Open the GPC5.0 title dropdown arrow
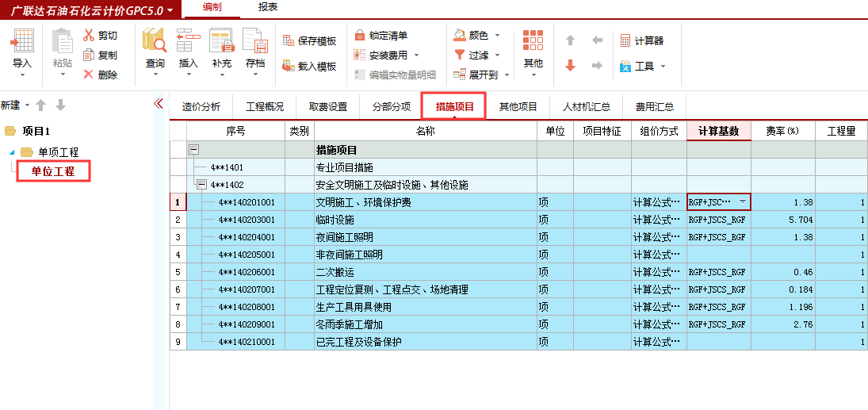868x410 pixels. tap(170, 10)
